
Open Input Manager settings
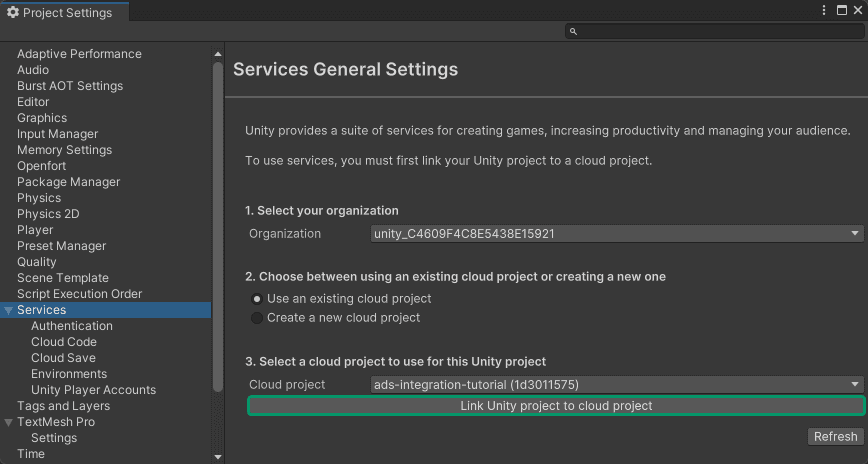coord(57,134)
